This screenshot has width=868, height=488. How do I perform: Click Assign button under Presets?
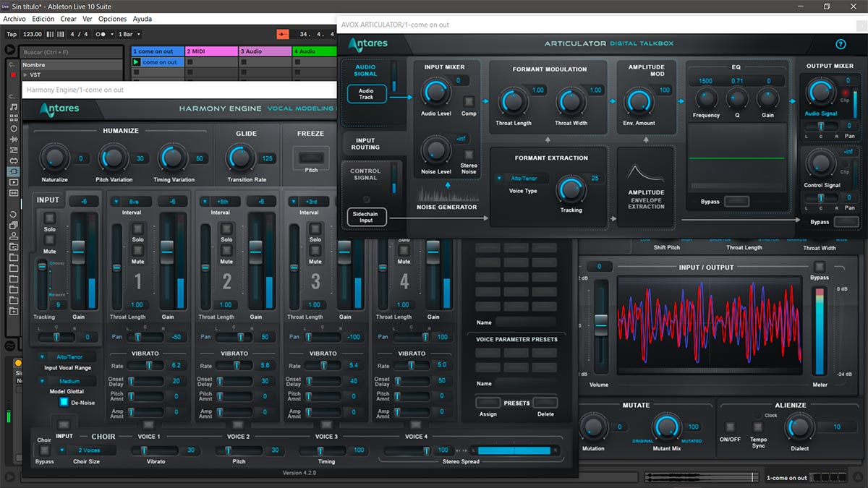tap(487, 403)
